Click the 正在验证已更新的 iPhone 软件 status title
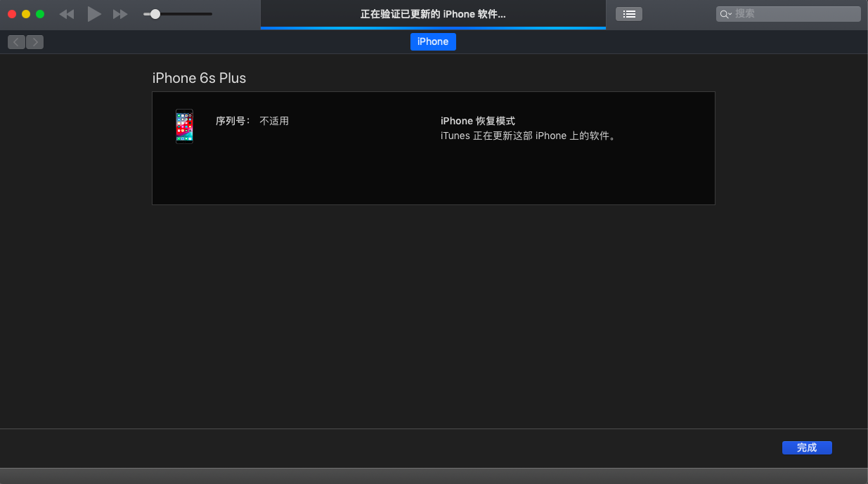 (433, 14)
